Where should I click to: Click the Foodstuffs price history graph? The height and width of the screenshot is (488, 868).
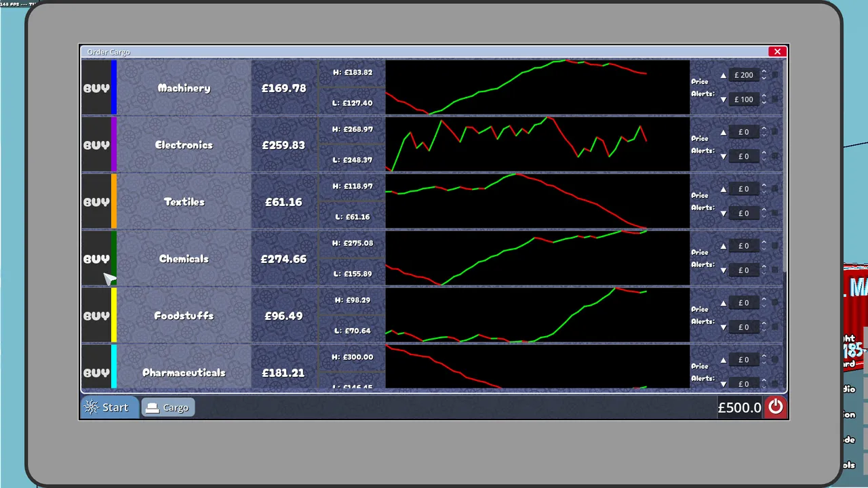(537, 316)
